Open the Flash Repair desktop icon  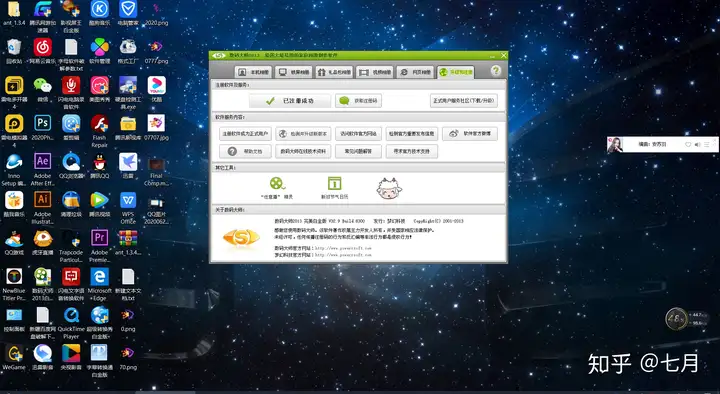pos(99,123)
